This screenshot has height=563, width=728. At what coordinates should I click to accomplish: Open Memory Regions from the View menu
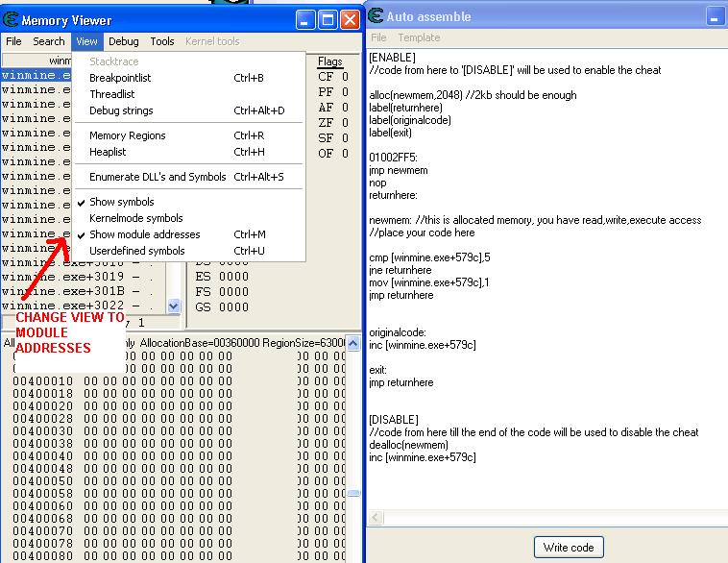coord(189,135)
